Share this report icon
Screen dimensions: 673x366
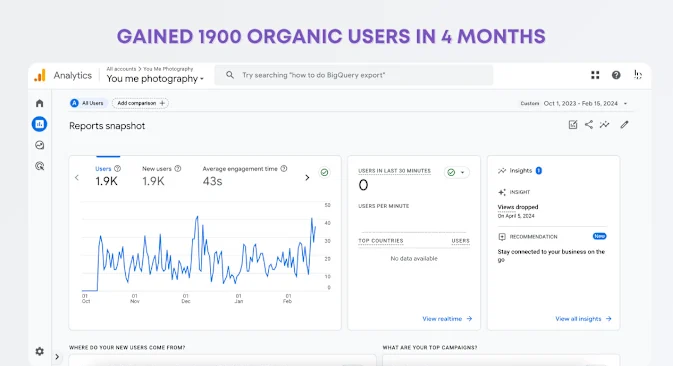(x=589, y=125)
